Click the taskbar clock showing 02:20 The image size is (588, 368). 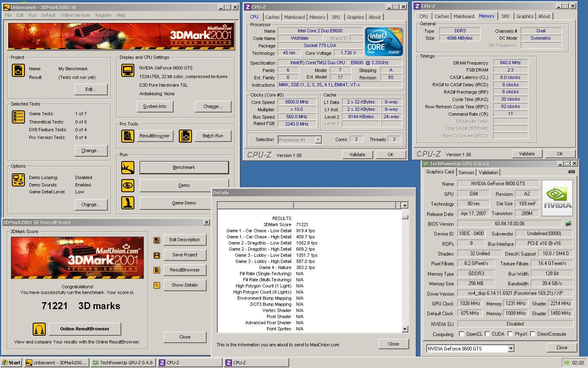[x=578, y=363]
